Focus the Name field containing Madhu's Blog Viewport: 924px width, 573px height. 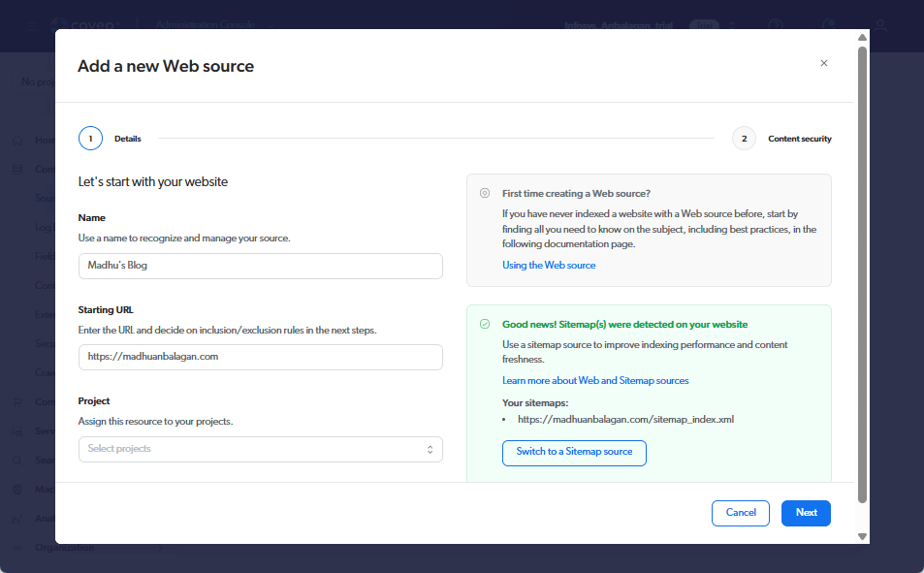point(260,266)
